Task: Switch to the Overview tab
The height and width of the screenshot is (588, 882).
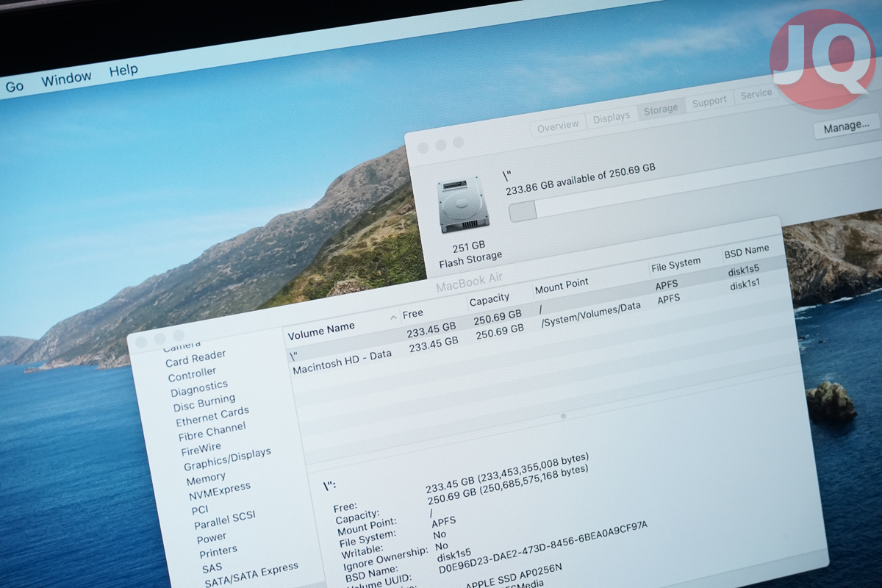Action: coord(558,126)
